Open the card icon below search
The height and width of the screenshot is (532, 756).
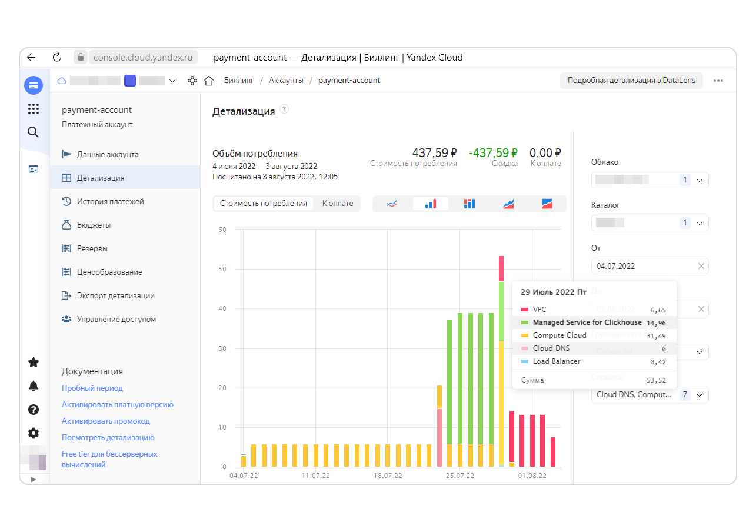pyautogui.click(x=34, y=169)
